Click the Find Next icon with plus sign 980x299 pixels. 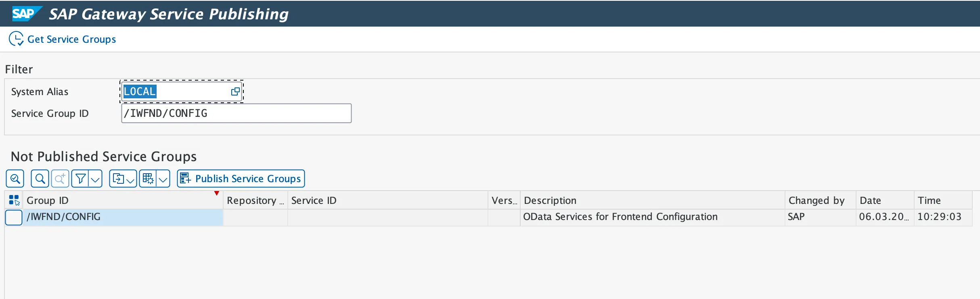[60, 179]
